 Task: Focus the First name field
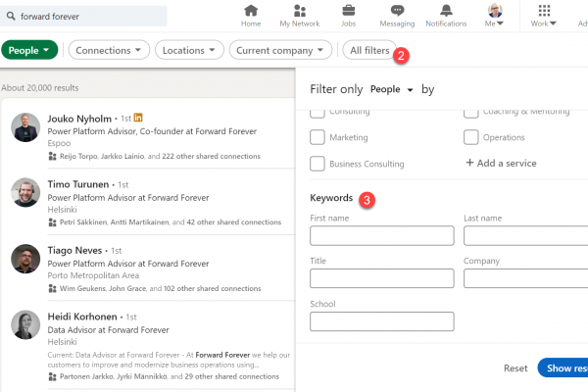(x=382, y=235)
